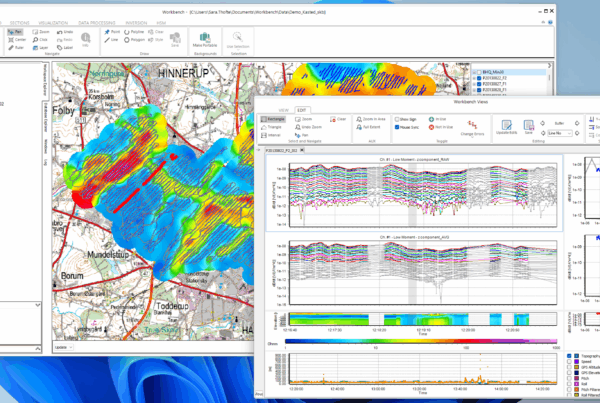Toggle the Show Sign checkbox
This screenshot has height=403, width=600.
397,119
